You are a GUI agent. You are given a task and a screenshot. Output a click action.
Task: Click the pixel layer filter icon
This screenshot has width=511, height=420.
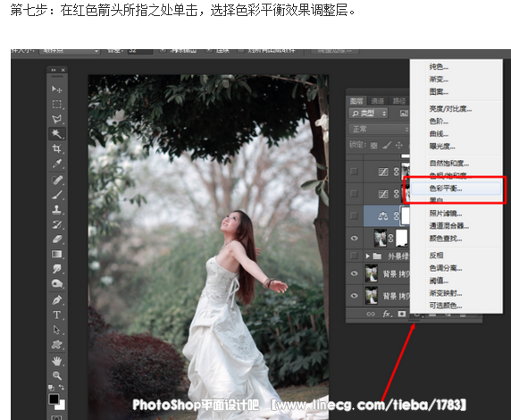point(404,113)
